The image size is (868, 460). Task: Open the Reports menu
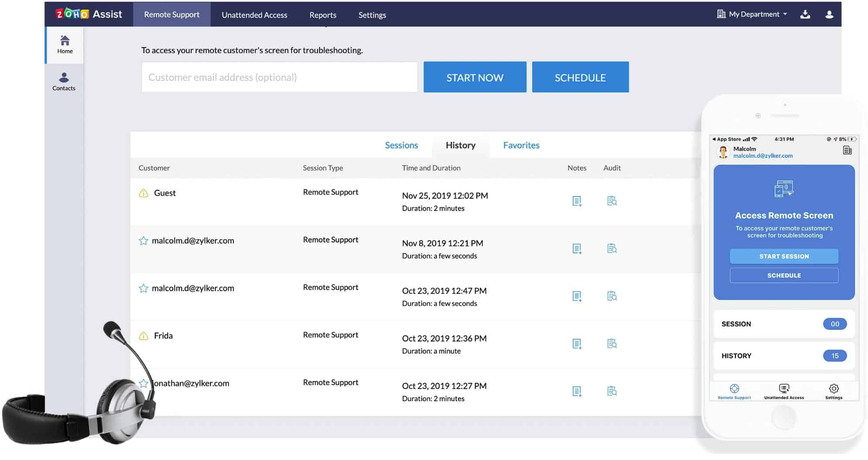323,15
